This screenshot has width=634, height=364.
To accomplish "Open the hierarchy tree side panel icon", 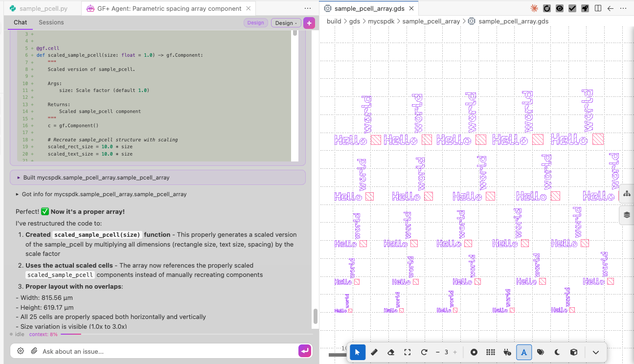I will (x=627, y=194).
